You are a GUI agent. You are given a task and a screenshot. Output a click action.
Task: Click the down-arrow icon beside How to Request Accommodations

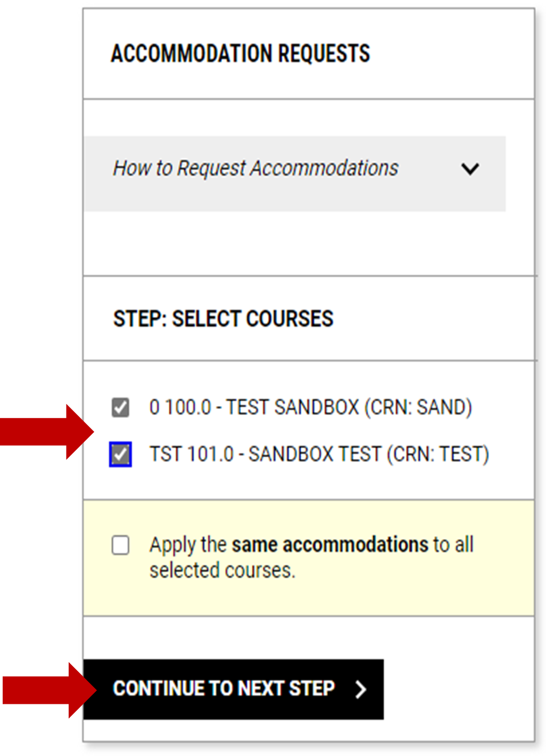pyautogui.click(x=470, y=168)
